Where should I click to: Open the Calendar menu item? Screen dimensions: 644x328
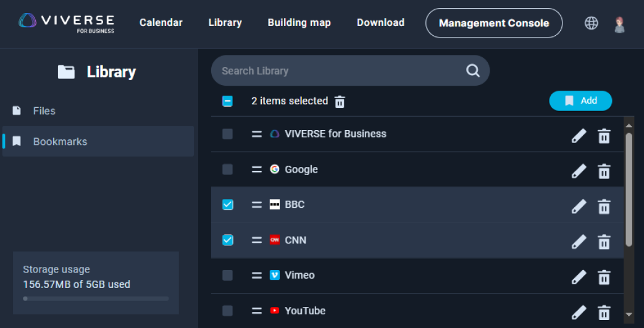click(x=161, y=23)
